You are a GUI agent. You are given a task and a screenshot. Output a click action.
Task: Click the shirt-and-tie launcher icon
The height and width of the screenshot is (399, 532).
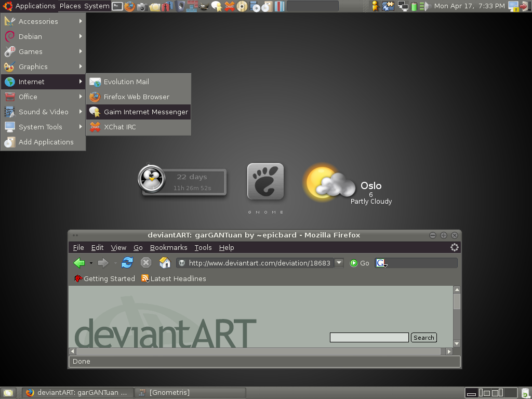click(167, 6)
